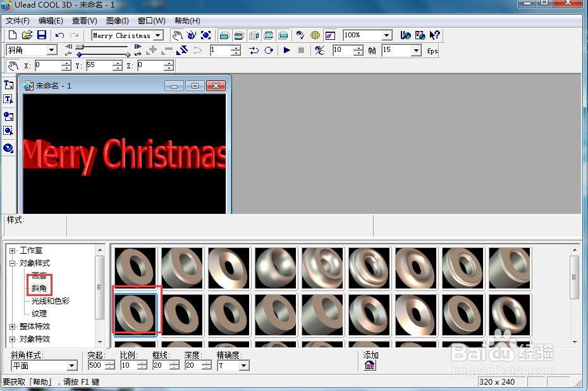Expand the 工作室 tree node
The image size is (588, 391).
pyautogui.click(x=13, y=251)
